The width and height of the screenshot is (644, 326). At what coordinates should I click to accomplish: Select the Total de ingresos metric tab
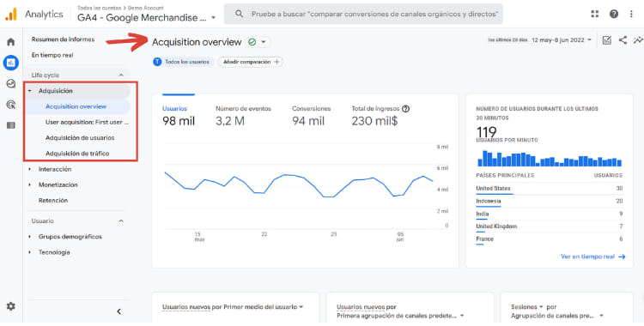click(380, 115)
